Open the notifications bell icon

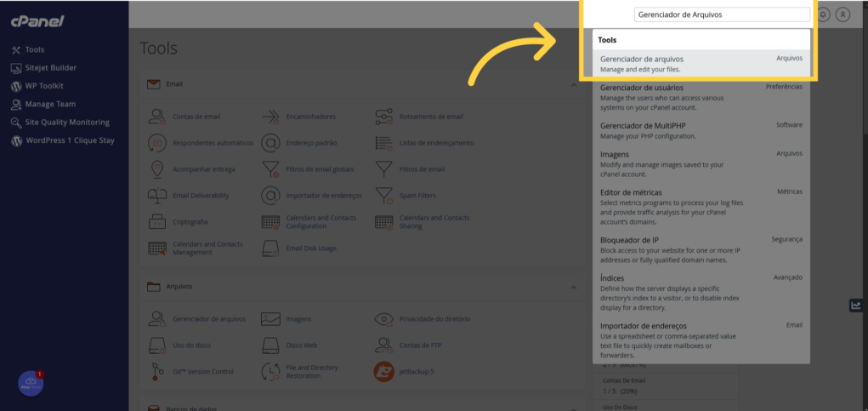[x=823, y=14]
